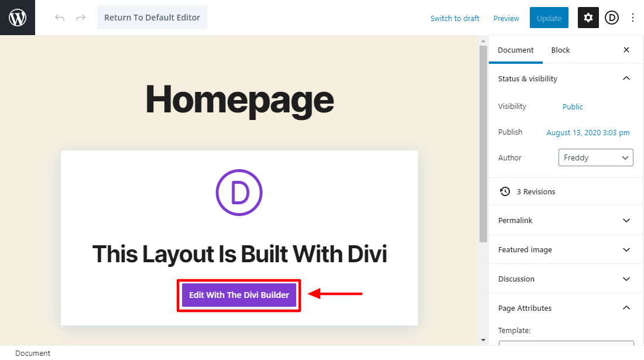Click the This Layout Is Built With Divi heading
Viewport: 644px width, 360px height.
(239, 253)
